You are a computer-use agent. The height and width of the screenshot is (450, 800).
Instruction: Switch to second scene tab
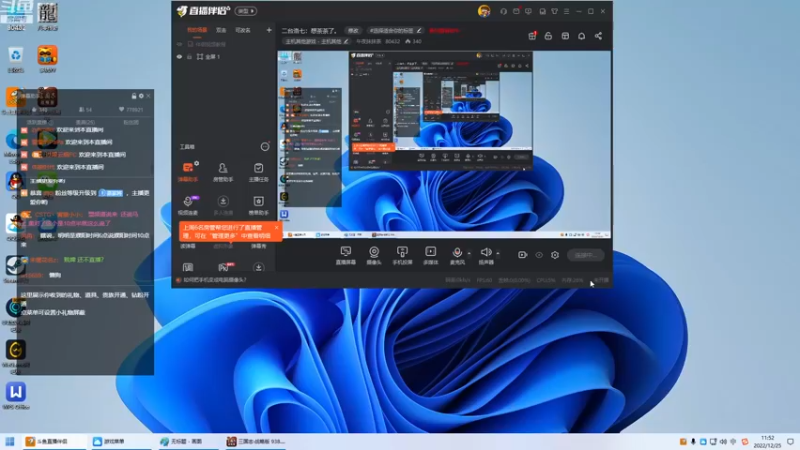tap(221, 30)
